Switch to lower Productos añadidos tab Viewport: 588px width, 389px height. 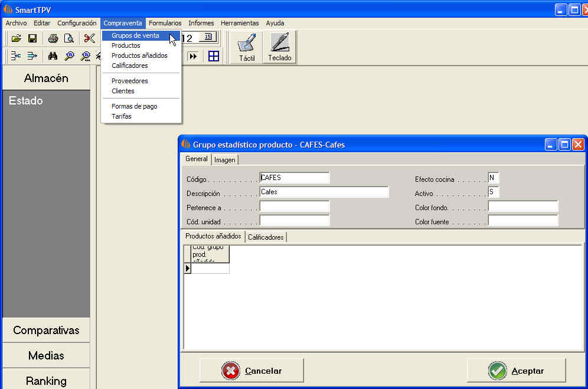coord(213,236)
